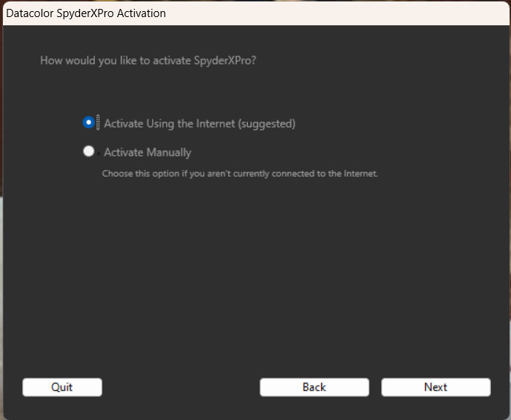Image resolution: width=511 pixels, height=420 pixels.
Task: Select the Activate Manually radio button
Action: (x=89, y=151)
